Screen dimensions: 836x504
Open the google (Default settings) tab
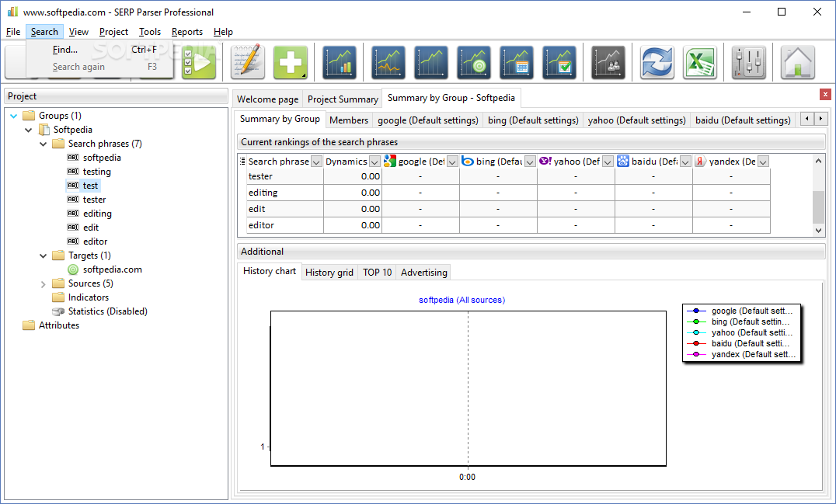(428, 120)
